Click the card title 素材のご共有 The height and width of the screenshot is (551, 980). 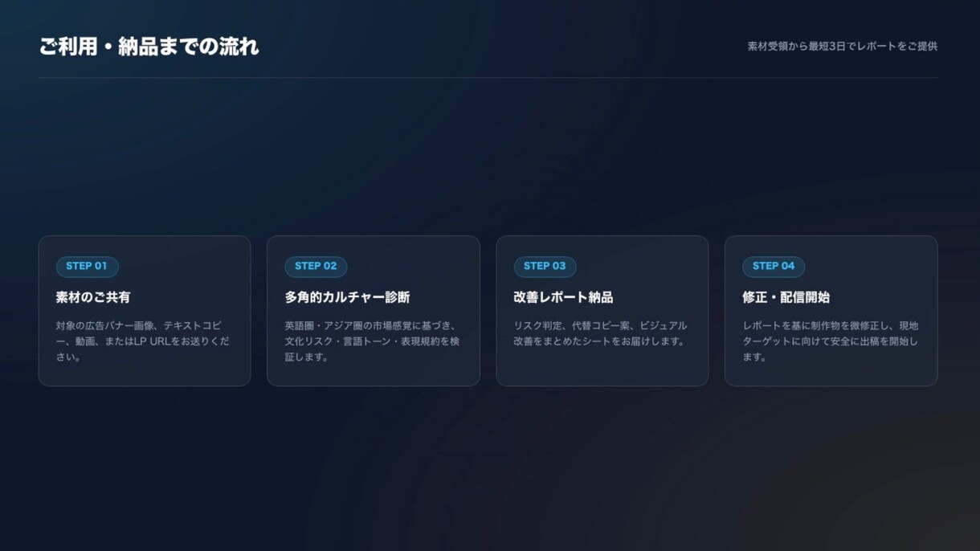pyautogui.click(x=93, y=297)
